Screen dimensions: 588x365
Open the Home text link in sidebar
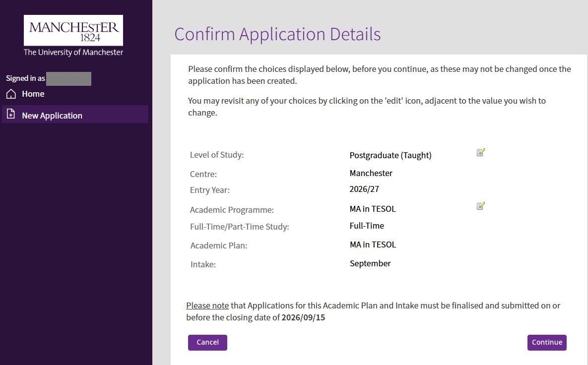33,94
